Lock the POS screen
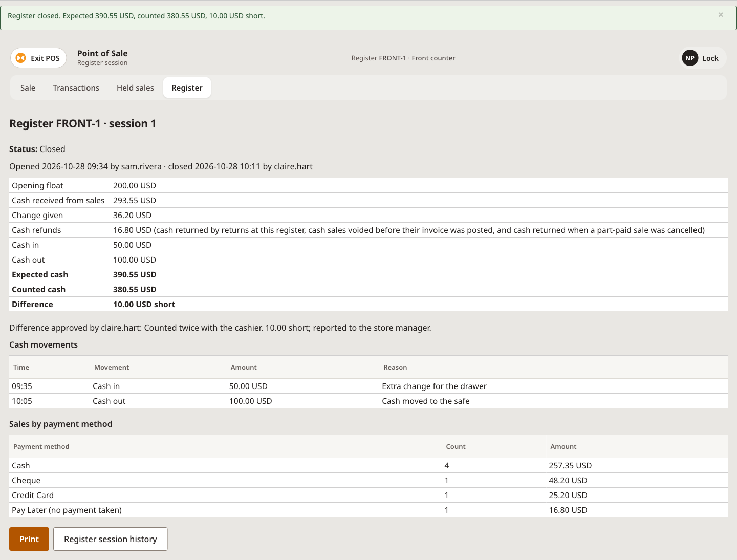The image size is (737, 560). tap(710, 58)
